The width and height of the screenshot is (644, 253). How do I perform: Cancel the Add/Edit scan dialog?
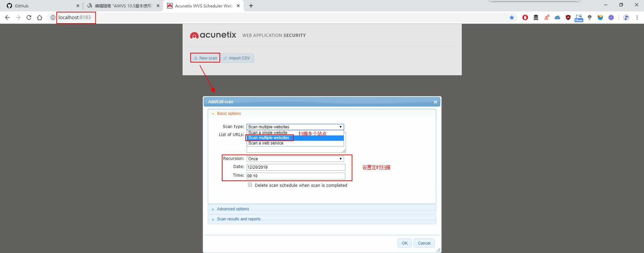tap(424, 243)
